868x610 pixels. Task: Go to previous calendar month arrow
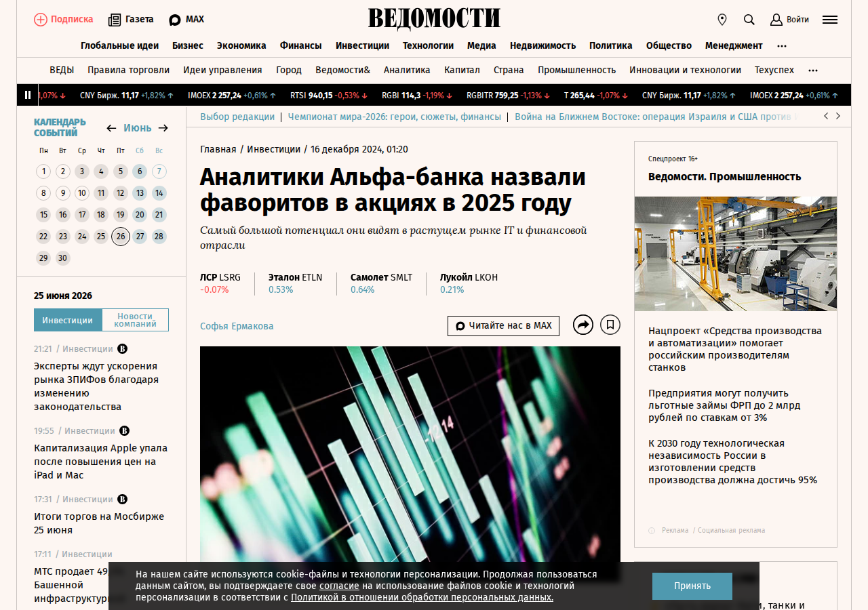pyautogui.click(x=111, y=128)
